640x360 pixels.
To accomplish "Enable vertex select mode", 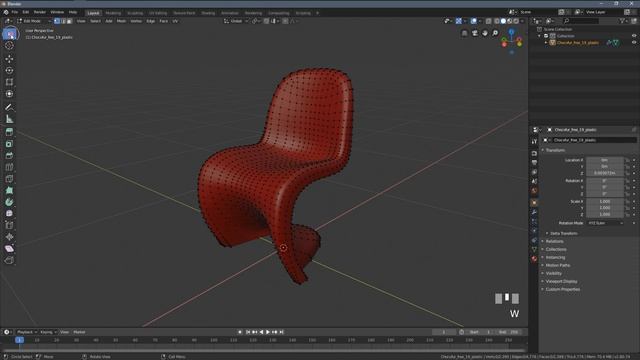I will tap(57, 21).
